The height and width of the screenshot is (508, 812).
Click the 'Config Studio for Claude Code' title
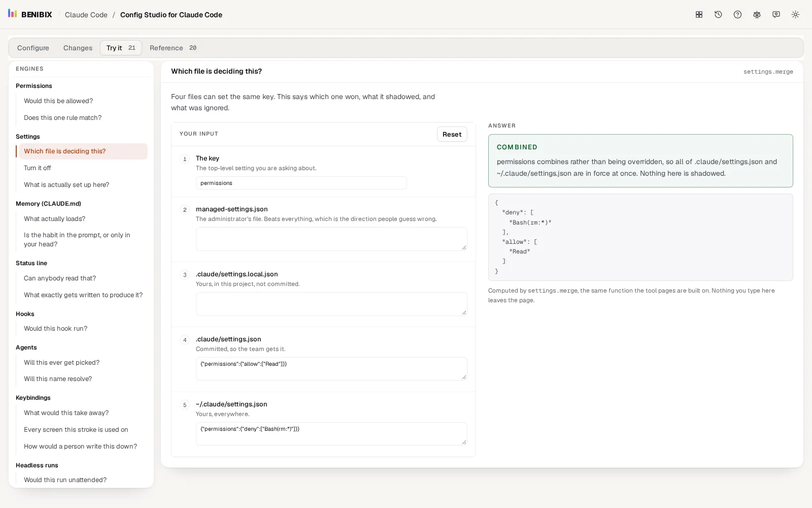tap(171, 15)
